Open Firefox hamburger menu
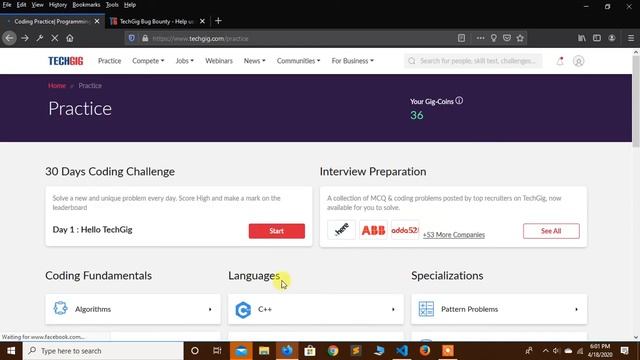640x360 pixels. tap(631, 38)
